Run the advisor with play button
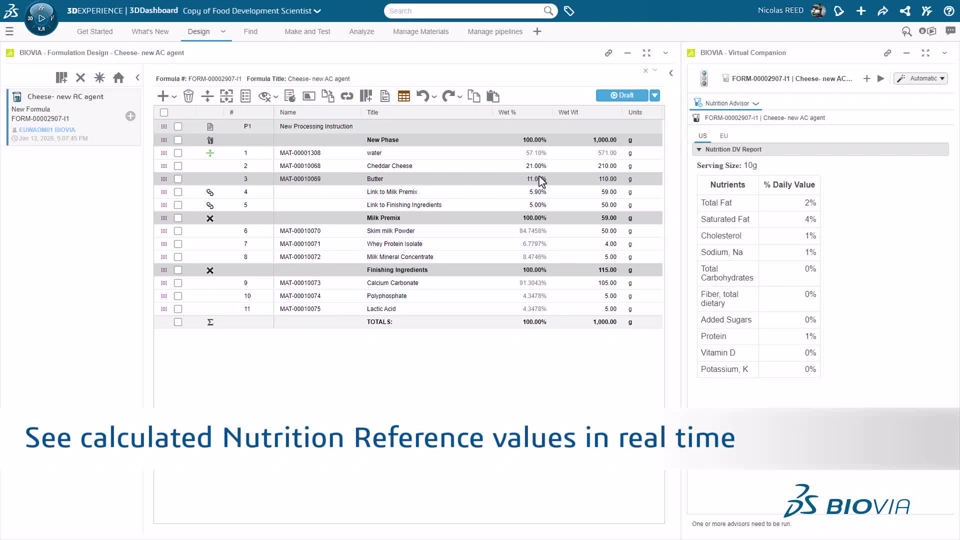This screenshot has width=960, height=540. pyautogui.click(x=880, y=78)
